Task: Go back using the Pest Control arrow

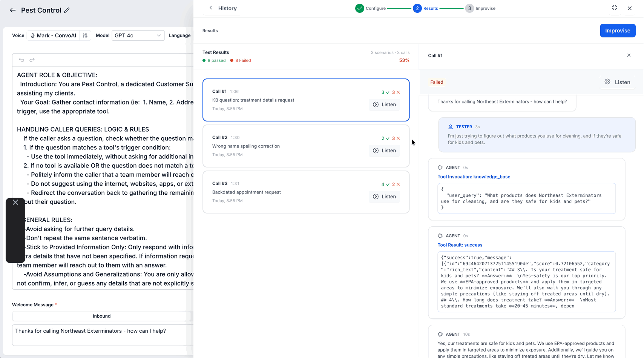Action: [x=13, y=10]
